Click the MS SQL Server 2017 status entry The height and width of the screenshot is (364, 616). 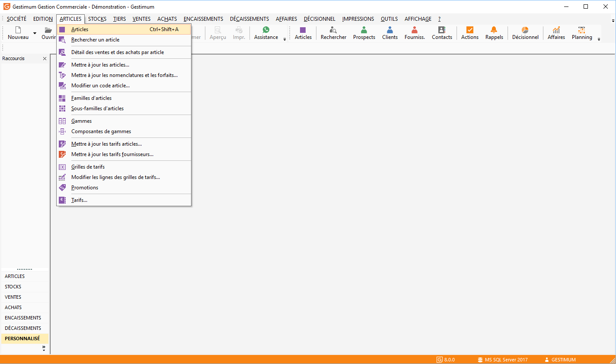pyautogui.click(x=503, y=360)
